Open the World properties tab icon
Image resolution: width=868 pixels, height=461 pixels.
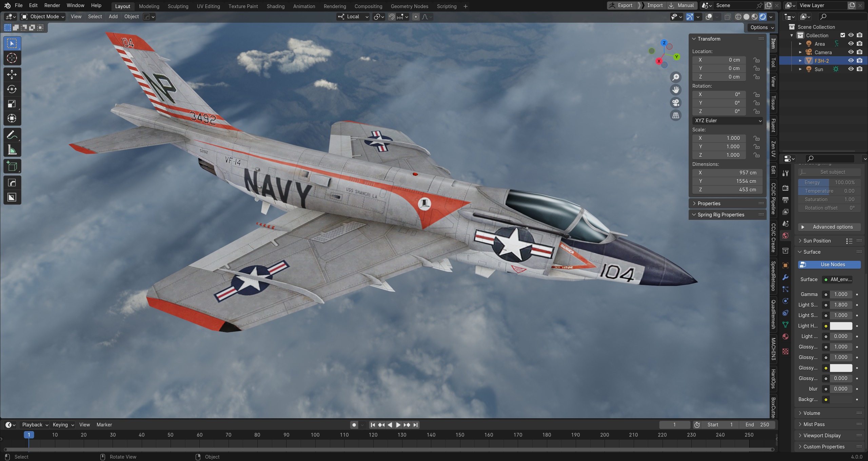tap(785, 236)
